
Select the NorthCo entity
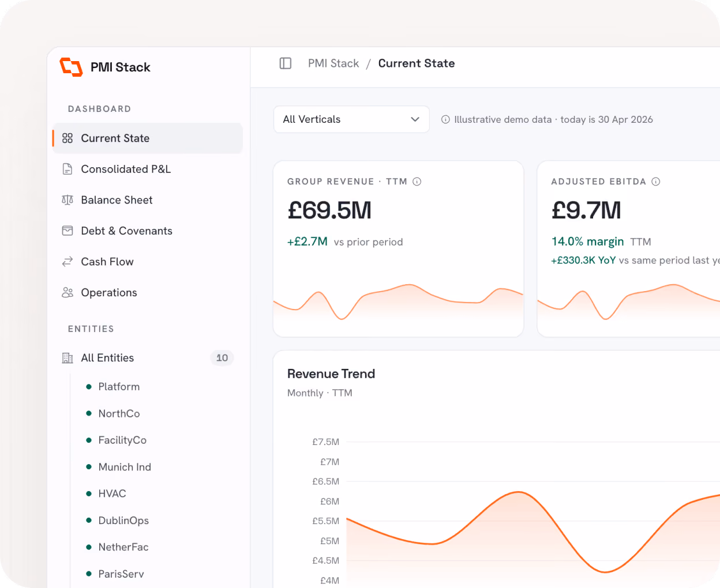tap(119, 413)
